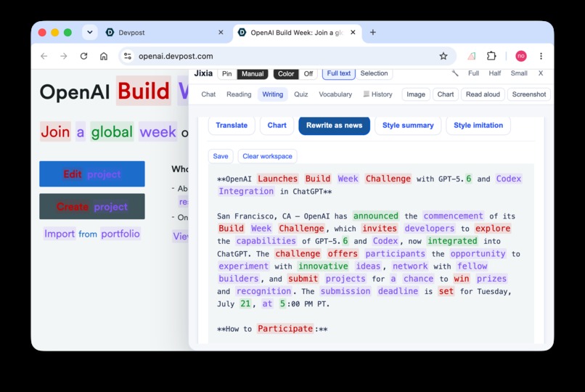This screenshot has width=585, height=392.
Task: Click the red "Build" word in page title
Action: tap(144, 91)
